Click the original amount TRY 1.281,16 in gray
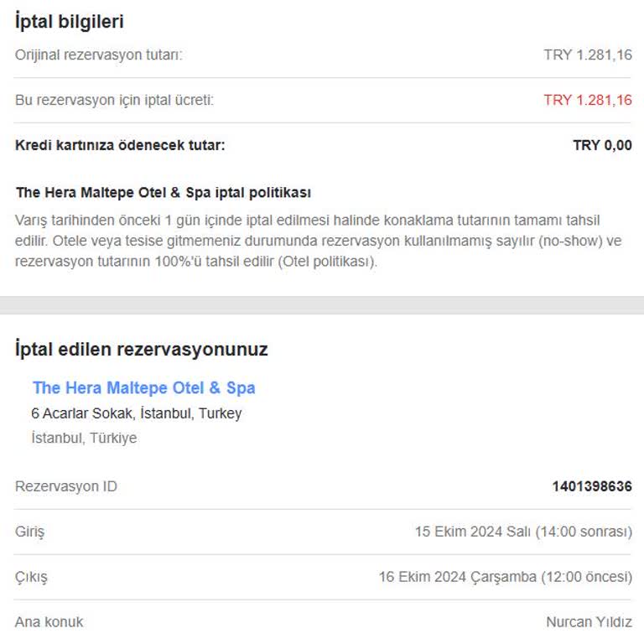 [587, 55]
